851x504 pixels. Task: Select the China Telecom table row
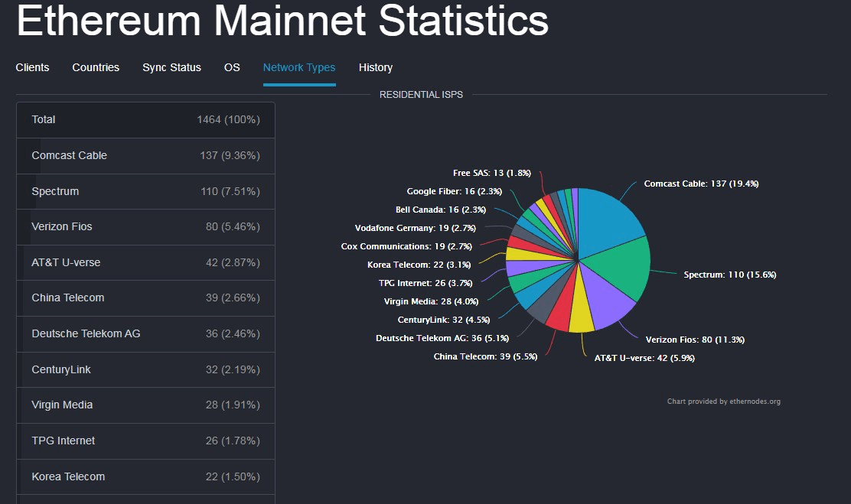click(145, 298)
